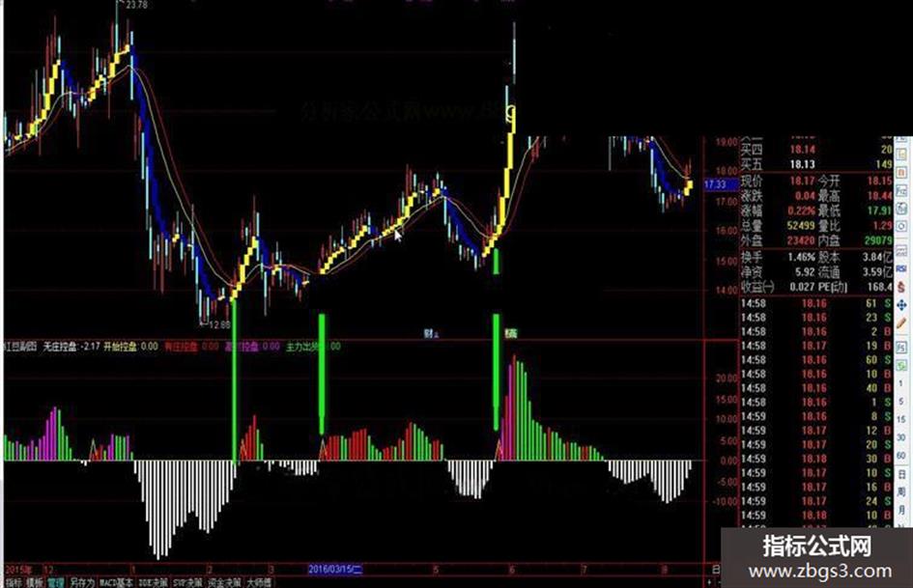913x588 pixels.
Task: Open the 大师圈 tab
Action: [x=259, y=582]
